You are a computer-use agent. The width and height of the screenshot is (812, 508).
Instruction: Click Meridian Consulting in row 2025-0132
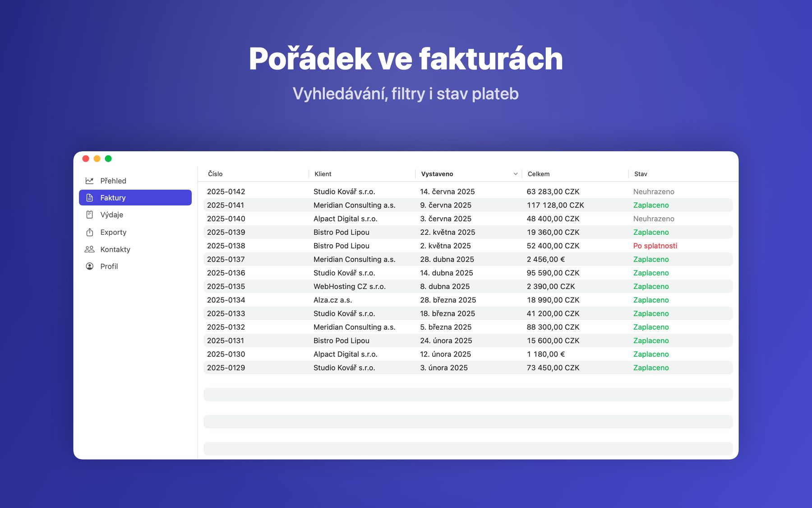tap(355, 327)
